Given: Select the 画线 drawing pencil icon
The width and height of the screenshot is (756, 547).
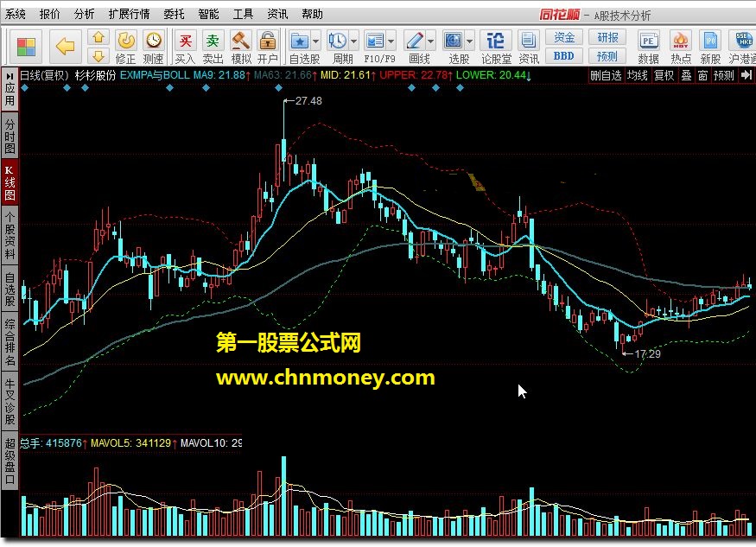Looking at the screenshot, I should (x=414, y=41).
